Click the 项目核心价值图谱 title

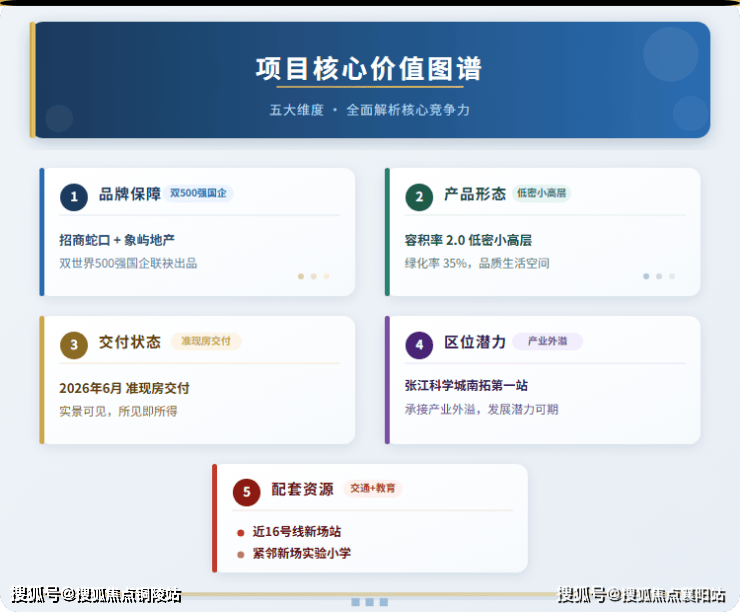point(369,68)
